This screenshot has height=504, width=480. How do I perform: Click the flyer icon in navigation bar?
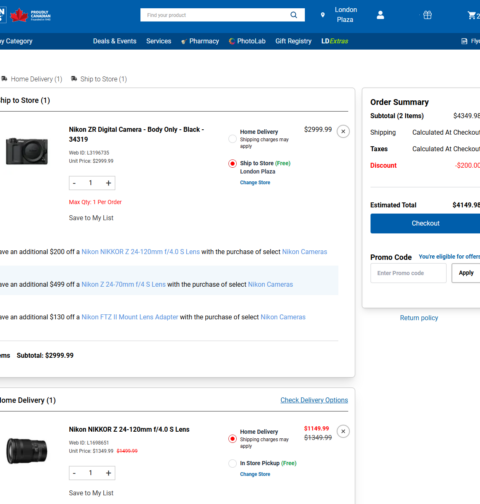[x=464, y=41]
